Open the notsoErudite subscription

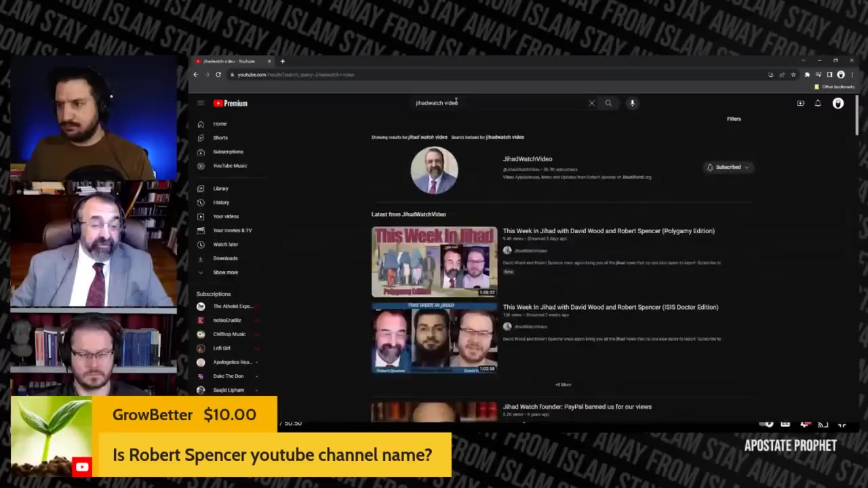point(227,320)
